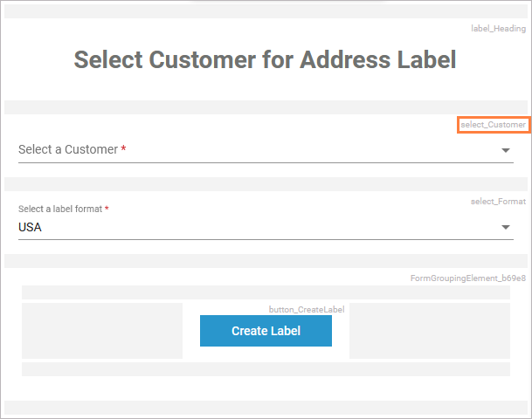Click the gray spacer bar above Create Label

pyautogui.click(x=266, y=292)
